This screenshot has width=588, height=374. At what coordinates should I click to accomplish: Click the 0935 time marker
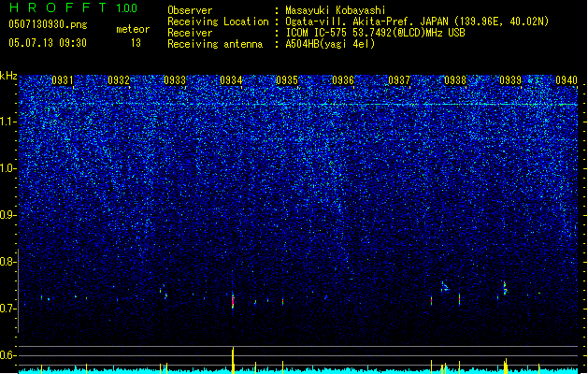tap(287, 80)
